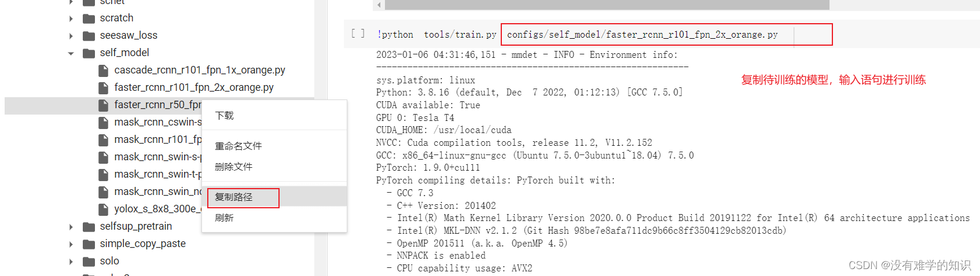Screen dimensions: 980x276
Task: Click the 'CPU capability usage: AVX2' line
Action: click(459, 268)
